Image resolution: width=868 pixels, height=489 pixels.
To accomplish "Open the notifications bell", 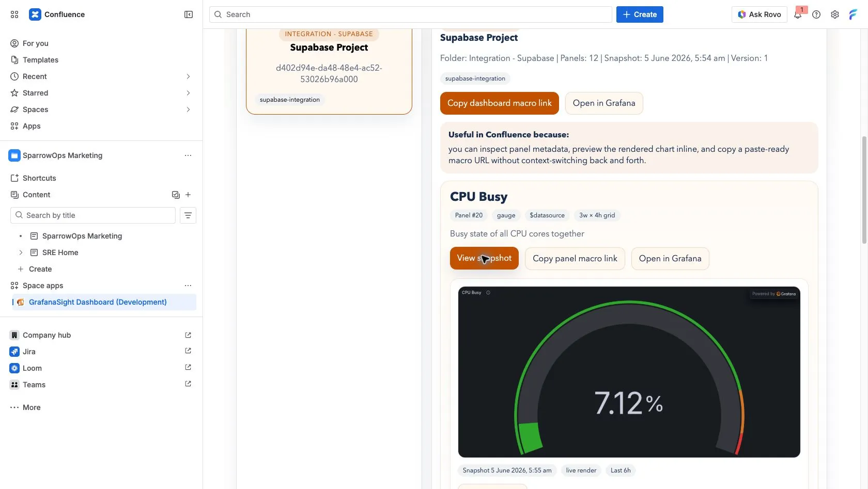I will (x=798, y=14).
